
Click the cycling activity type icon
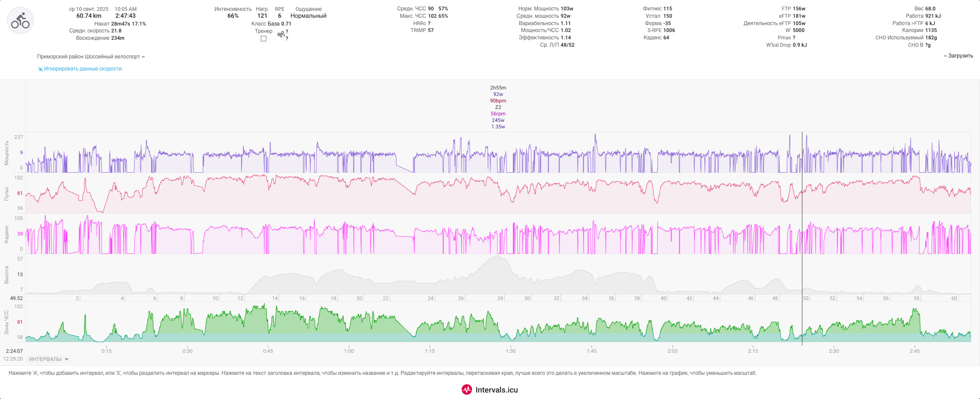(20, 20)
